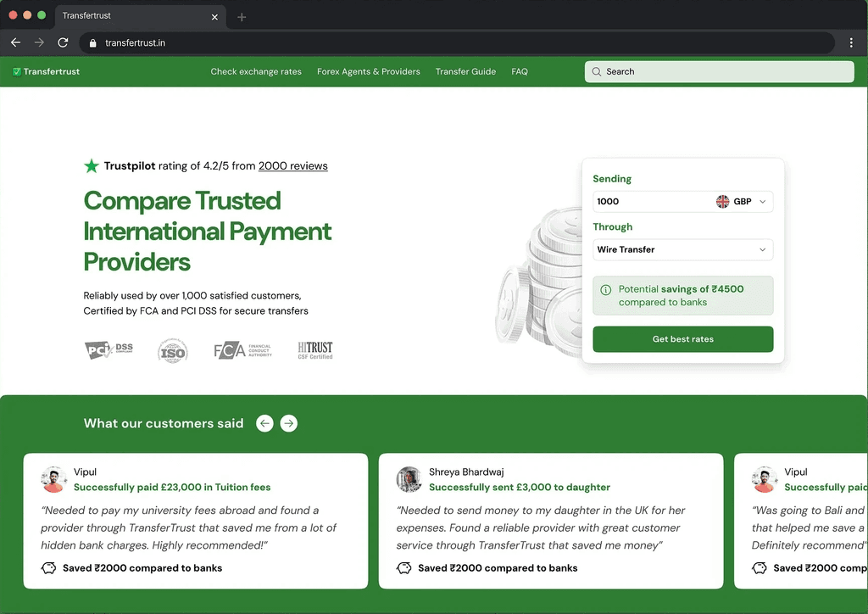Click the Sending label in the rate form
Viewport: 868px width, 614px height.
(612, 179)
